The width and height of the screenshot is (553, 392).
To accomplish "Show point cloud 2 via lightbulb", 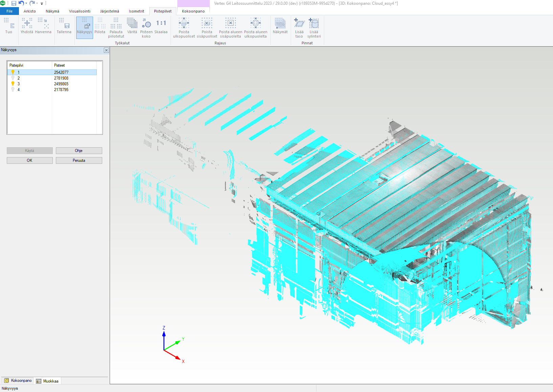I will [13, 78].
